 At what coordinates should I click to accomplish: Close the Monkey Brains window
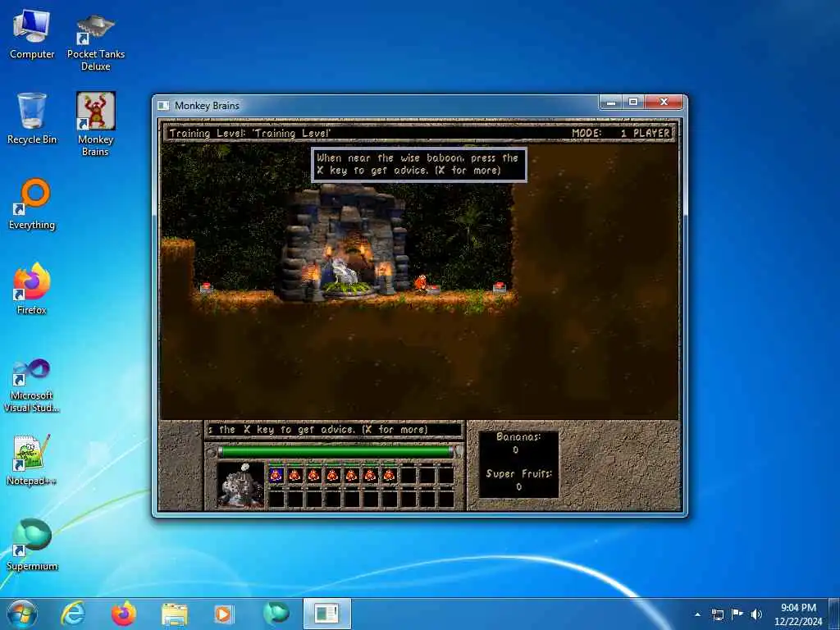pyautogui.click(x=664, y=102)
